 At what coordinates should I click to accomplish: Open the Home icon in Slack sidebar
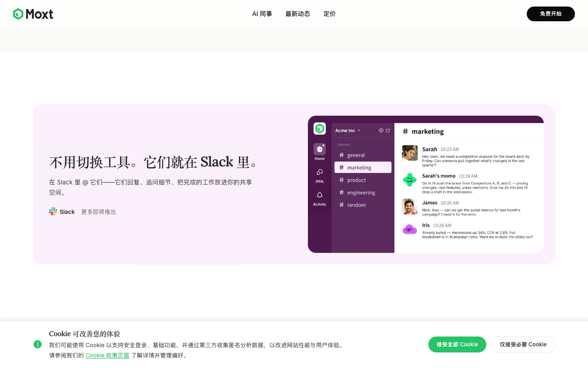320,149
